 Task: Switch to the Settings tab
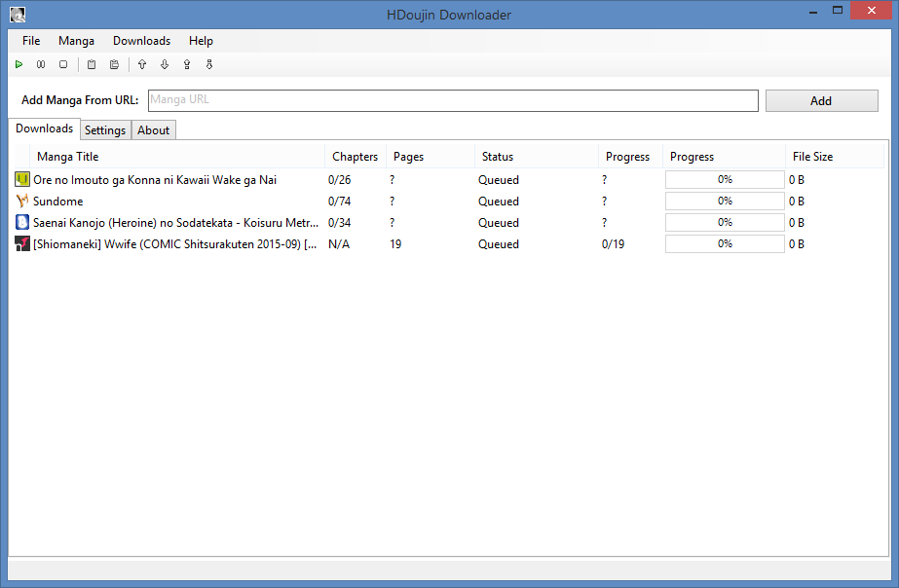point(105,130)
